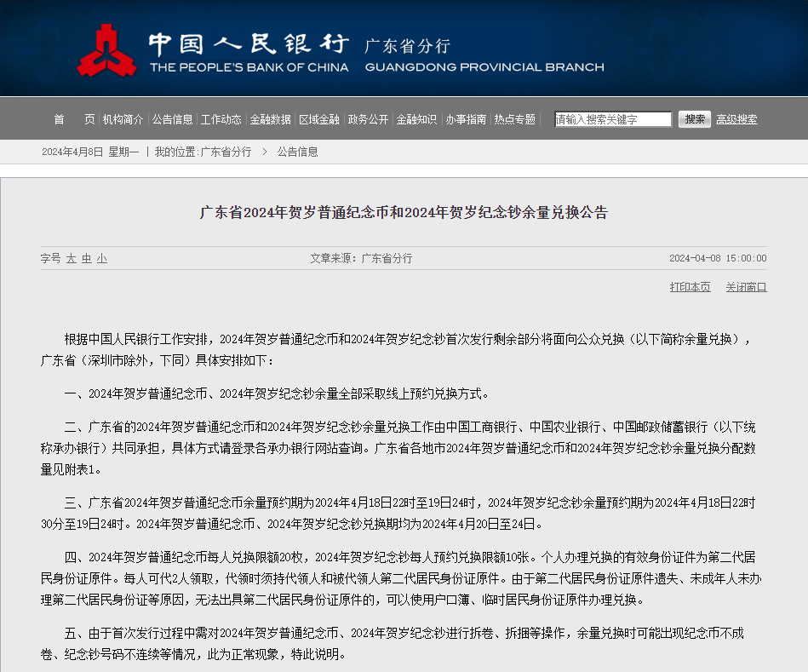This screenshot has width=808, height=672.
Task: Click the timestamp 2024-04-08 15:00:00
Action: (x=718, y=258)
